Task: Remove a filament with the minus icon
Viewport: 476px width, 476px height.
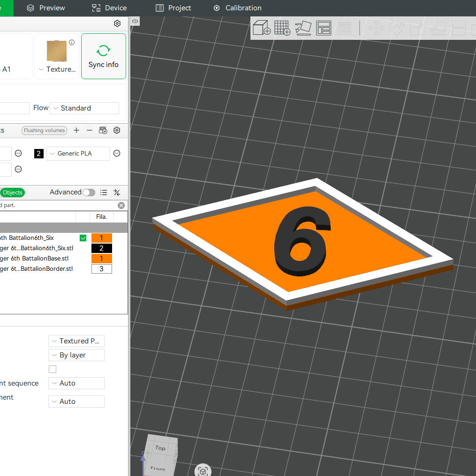Action: [x=90, y=130]
